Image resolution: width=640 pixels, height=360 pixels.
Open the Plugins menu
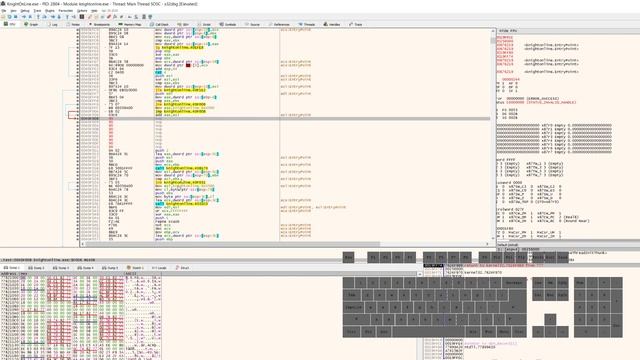(50, 11)
